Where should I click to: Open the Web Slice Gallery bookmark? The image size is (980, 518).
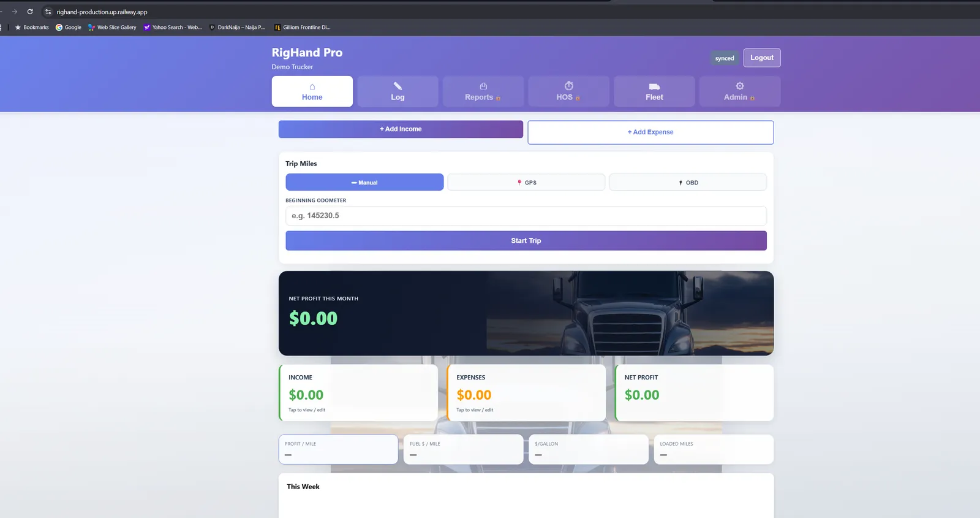tap(112, 27)
